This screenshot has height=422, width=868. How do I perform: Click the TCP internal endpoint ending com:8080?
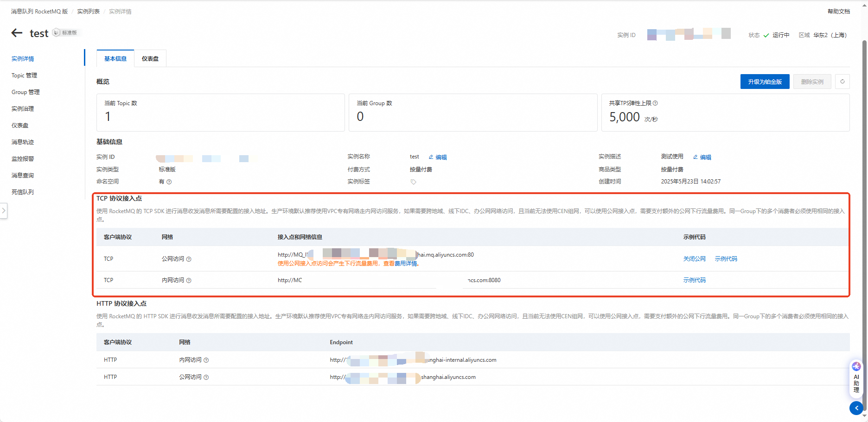click(389, 280)
